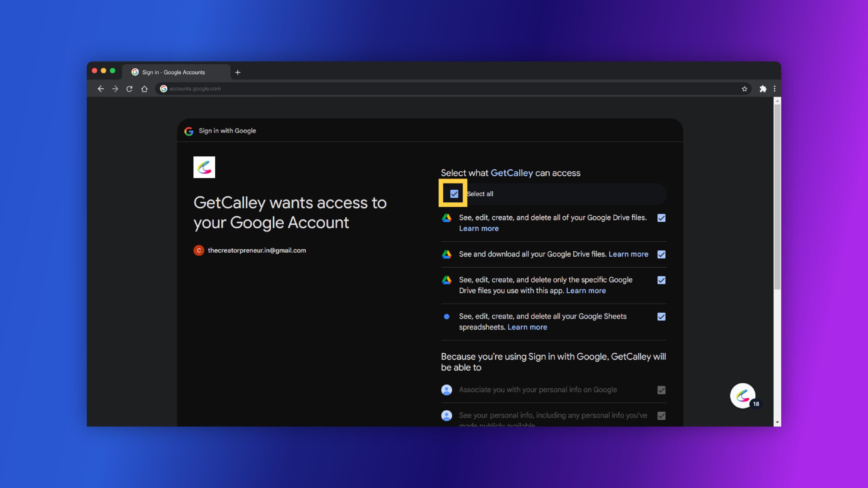Click the Sign in with Google header text

point(227,131)
